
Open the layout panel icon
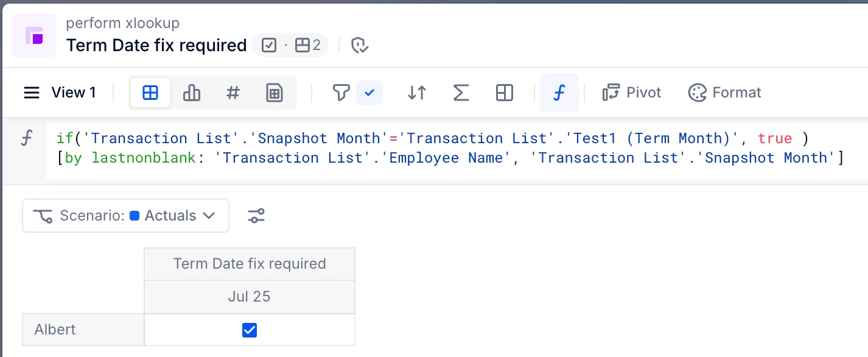click(x=505, y=93)
